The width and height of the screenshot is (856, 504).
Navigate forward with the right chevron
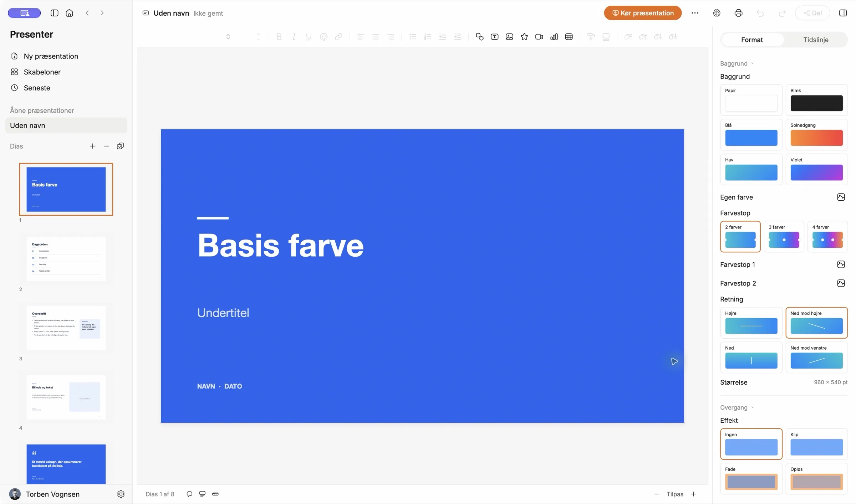tap(102, 13)
